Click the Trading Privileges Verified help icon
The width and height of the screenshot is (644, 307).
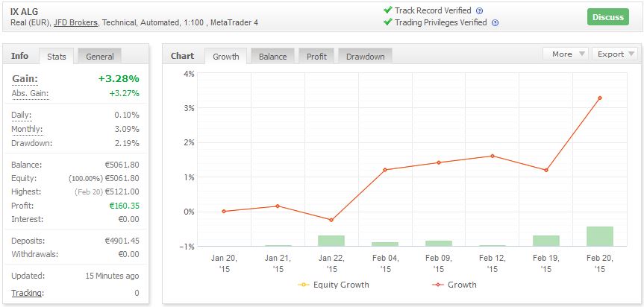coord(495,23)
